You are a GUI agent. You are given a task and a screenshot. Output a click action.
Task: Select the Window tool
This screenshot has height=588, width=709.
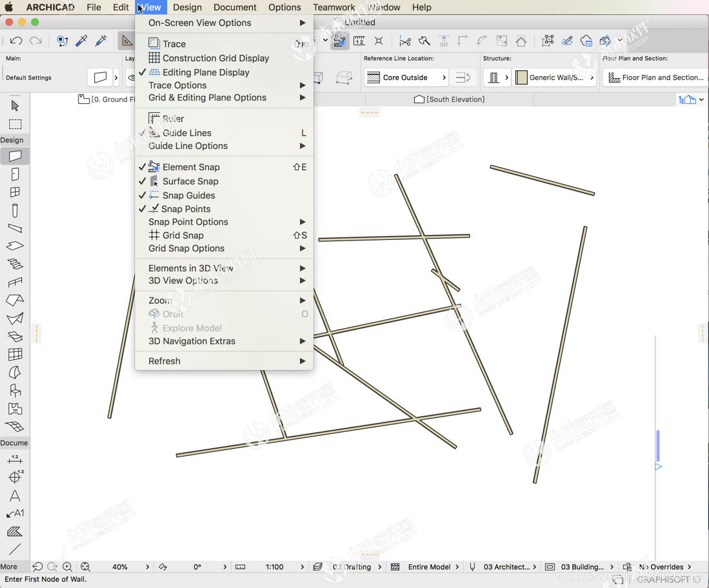15,192
